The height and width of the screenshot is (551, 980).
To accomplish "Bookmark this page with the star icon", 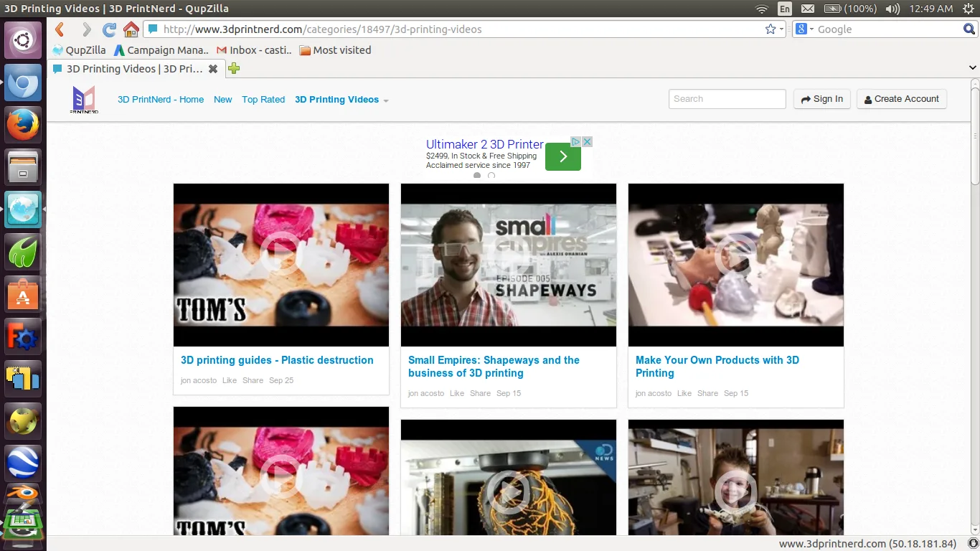I will point(771,29).
